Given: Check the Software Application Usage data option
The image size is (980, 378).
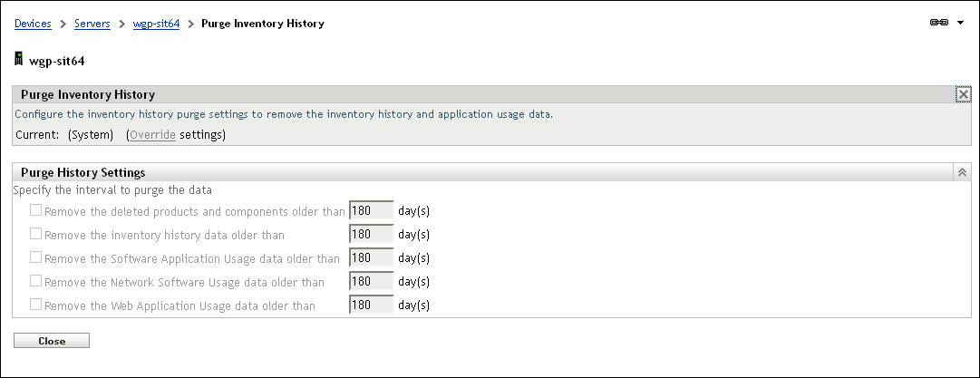Looking at the screenshot, I should 36,257.
